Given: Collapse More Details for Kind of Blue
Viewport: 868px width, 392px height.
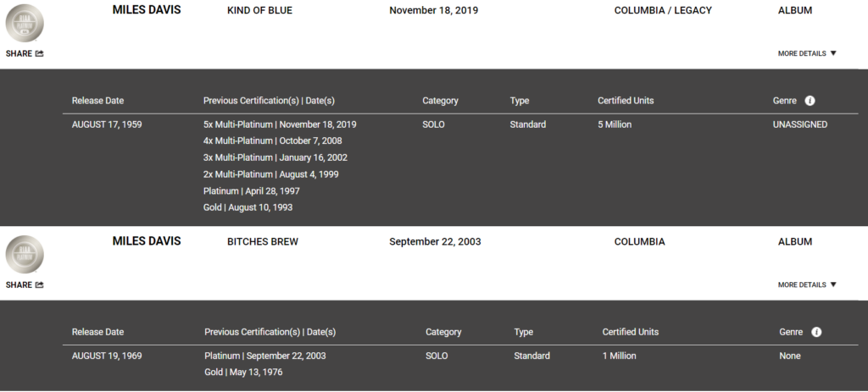Looking at the screenshot, I should click(x=807, y=53).
